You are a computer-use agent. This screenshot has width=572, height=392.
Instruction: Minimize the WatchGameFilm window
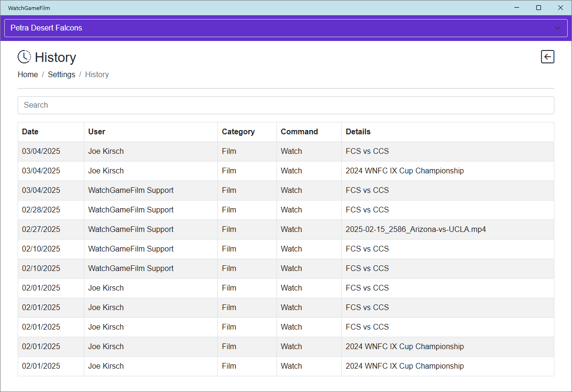click(517, 8)
